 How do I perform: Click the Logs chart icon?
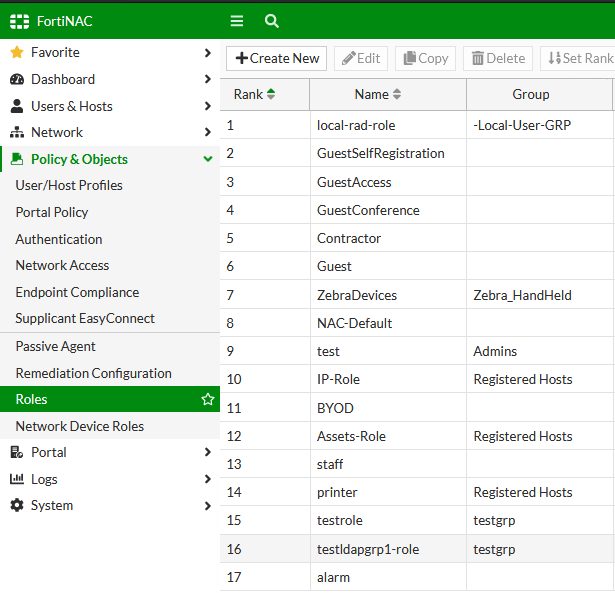[x=17, y=478]
